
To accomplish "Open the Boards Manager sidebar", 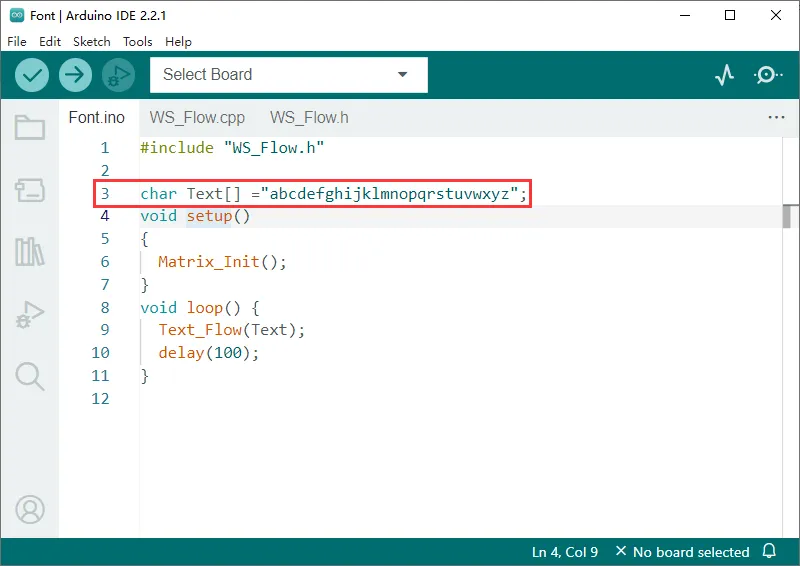I will click(x=30, y=190).
